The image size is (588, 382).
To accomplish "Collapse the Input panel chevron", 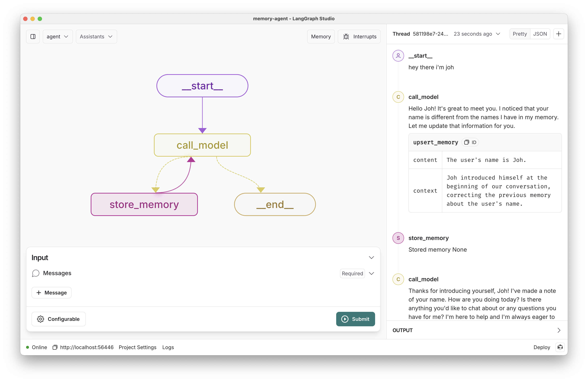I will [x=371, y=257].
